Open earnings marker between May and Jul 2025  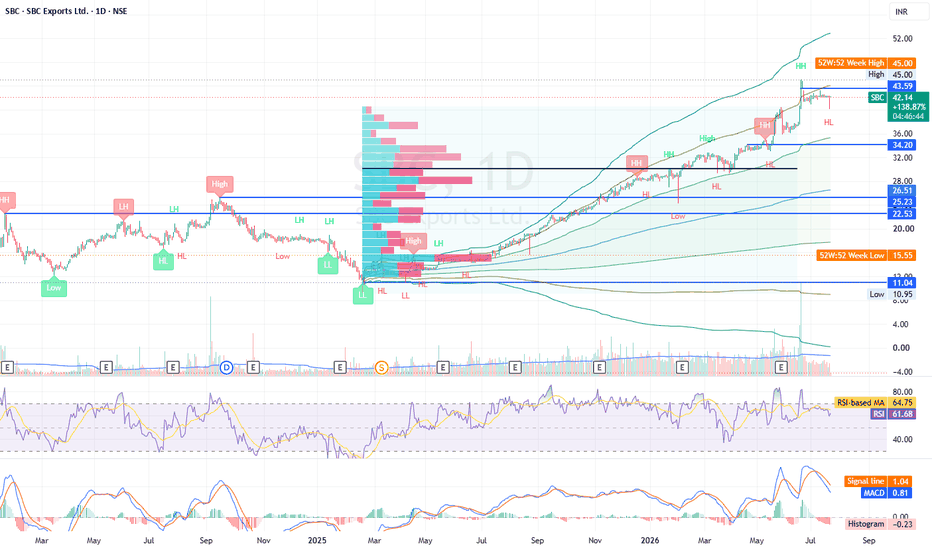click(443, 367)
